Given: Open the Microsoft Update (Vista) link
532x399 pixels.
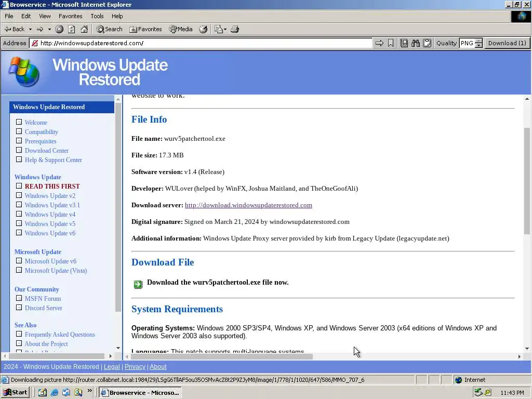Looking at the screenshot, I should tap(56, 271).
